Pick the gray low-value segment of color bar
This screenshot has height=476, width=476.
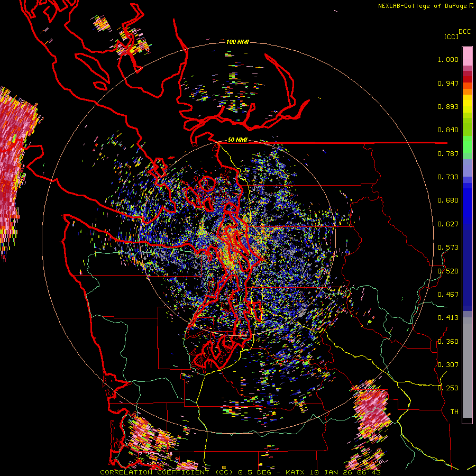point(467,368)
